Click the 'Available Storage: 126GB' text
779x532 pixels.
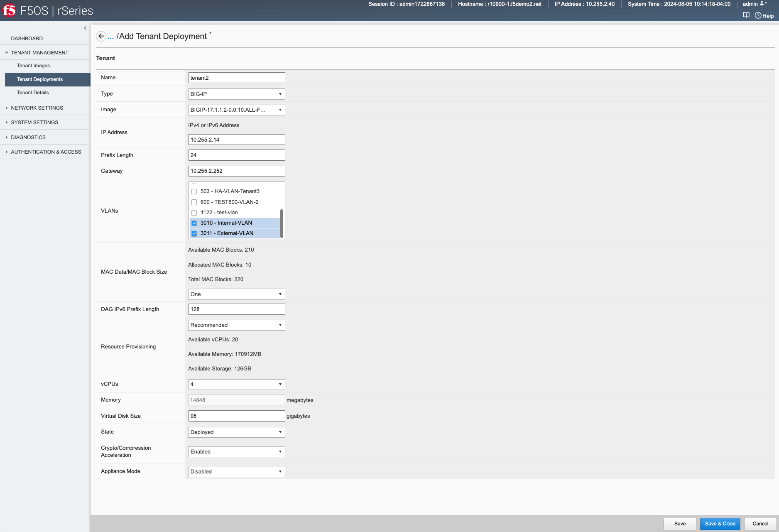pyautogui.click(x=220, y=369)
